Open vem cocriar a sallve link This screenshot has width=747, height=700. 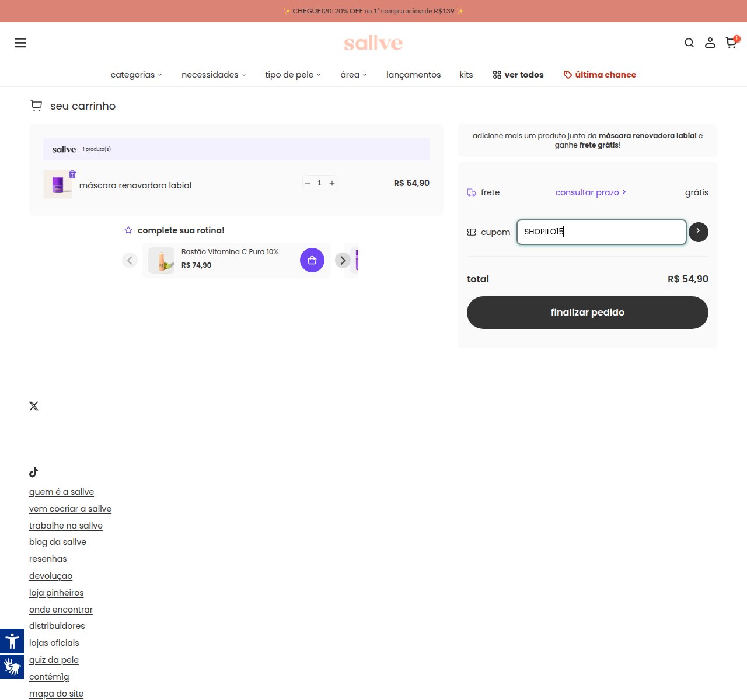70,509
